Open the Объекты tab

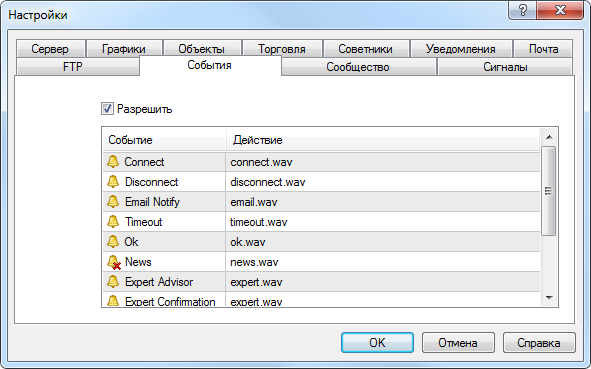pos(202,49)
